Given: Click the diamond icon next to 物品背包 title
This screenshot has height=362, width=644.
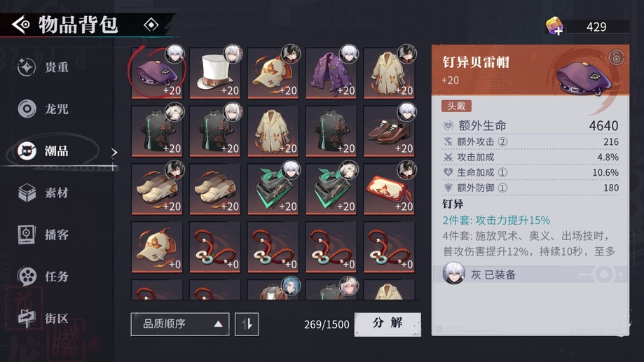Looking at the screenshot, I should tap(151, 25).
